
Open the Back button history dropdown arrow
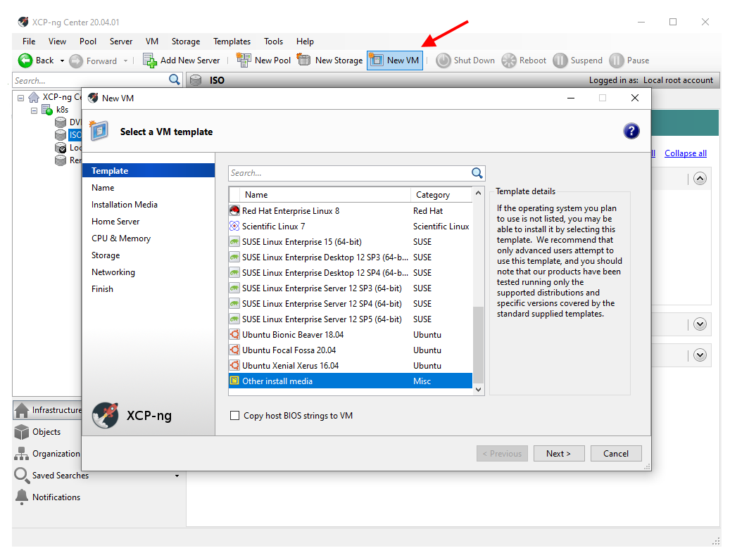coord(62,61)
